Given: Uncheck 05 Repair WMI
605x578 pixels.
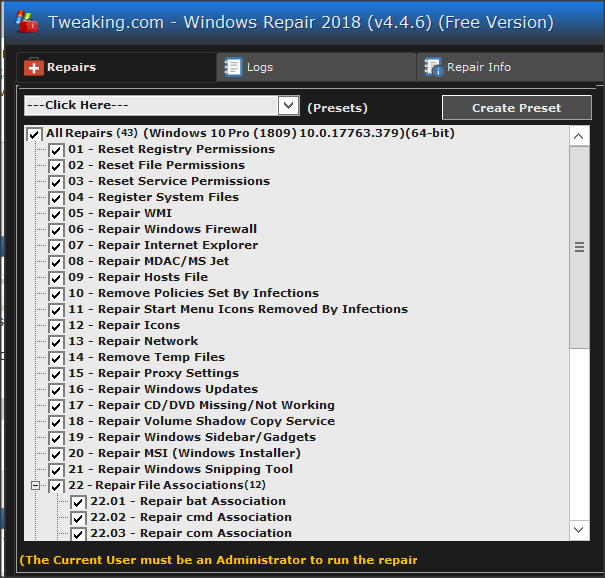Looking at the screenshot, I should pyautogui.click(x=56, y=215).
